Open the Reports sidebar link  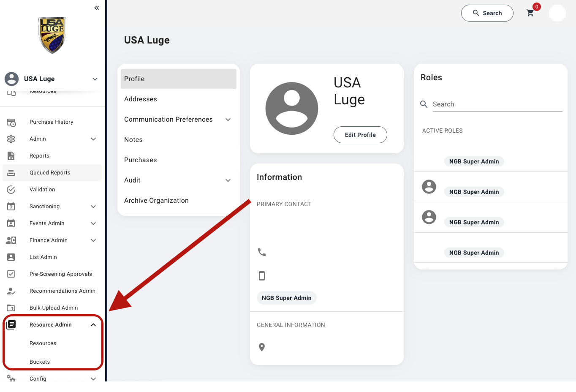[x=39, y=156]
